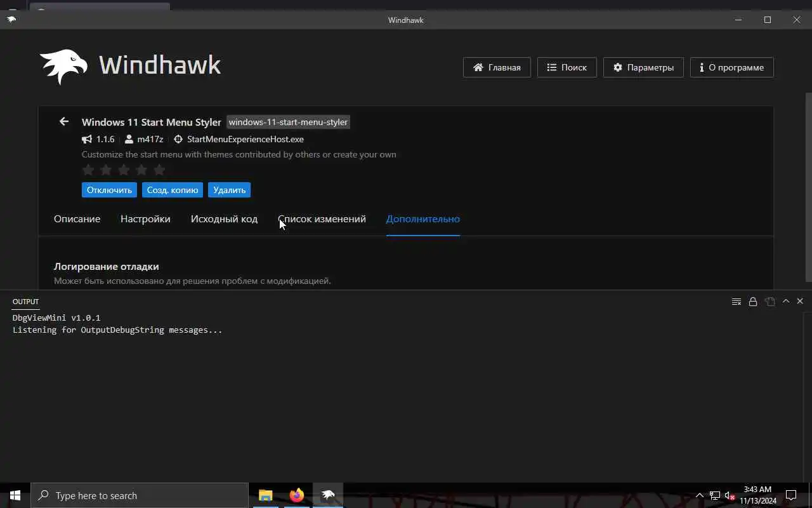Click Логирование отладки heading

click(107, 266)
